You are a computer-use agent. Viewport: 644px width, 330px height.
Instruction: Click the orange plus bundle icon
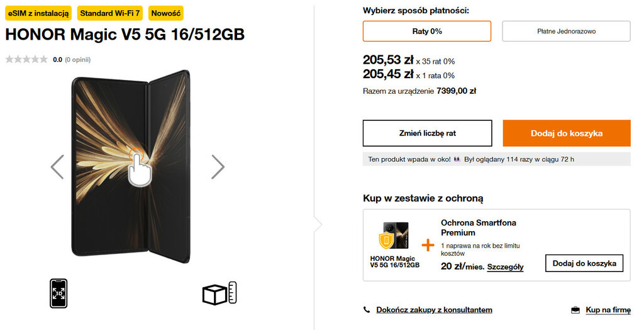pos(428,244)
